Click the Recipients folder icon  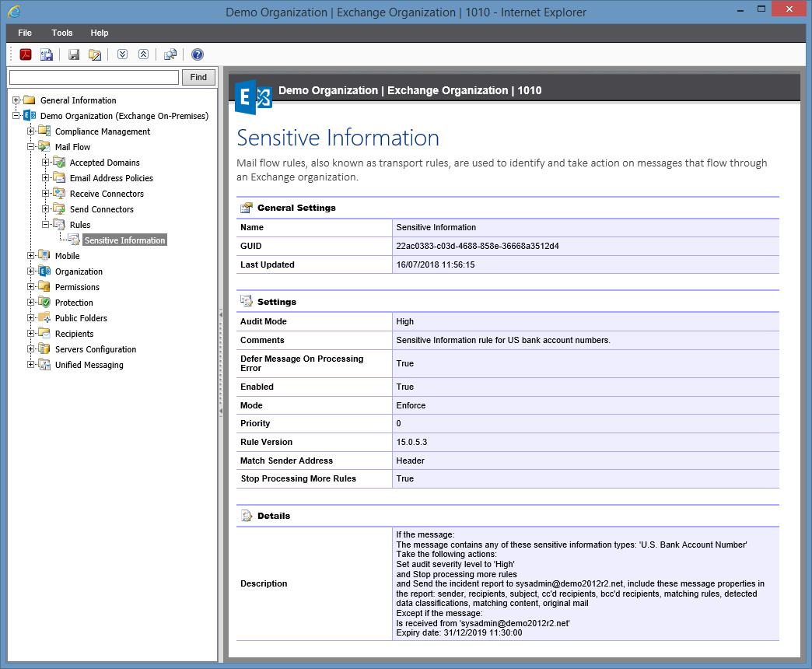tap(44, 334)
